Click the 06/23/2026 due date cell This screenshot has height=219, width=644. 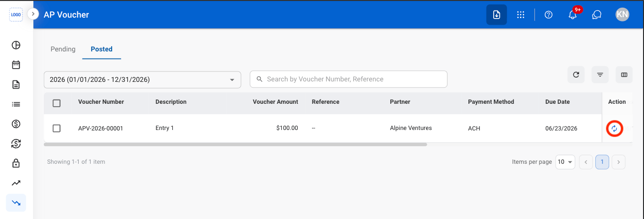[561, 128]
